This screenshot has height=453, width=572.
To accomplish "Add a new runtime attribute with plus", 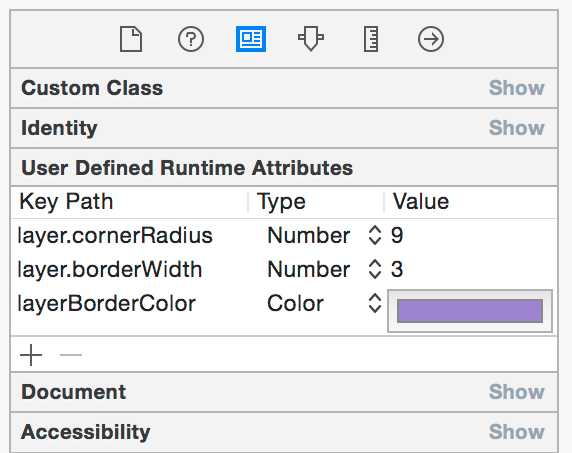I will point(31,355).
